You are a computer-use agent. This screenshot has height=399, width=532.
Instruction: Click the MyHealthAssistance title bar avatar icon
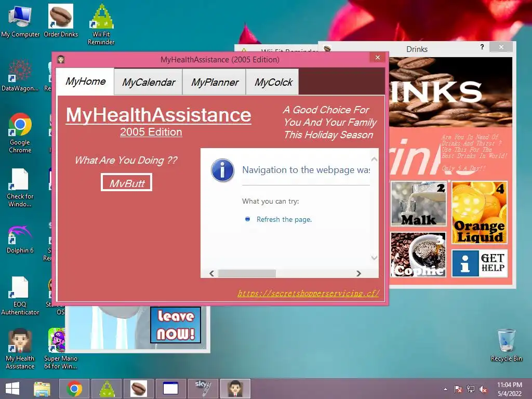tap(61, 60)
